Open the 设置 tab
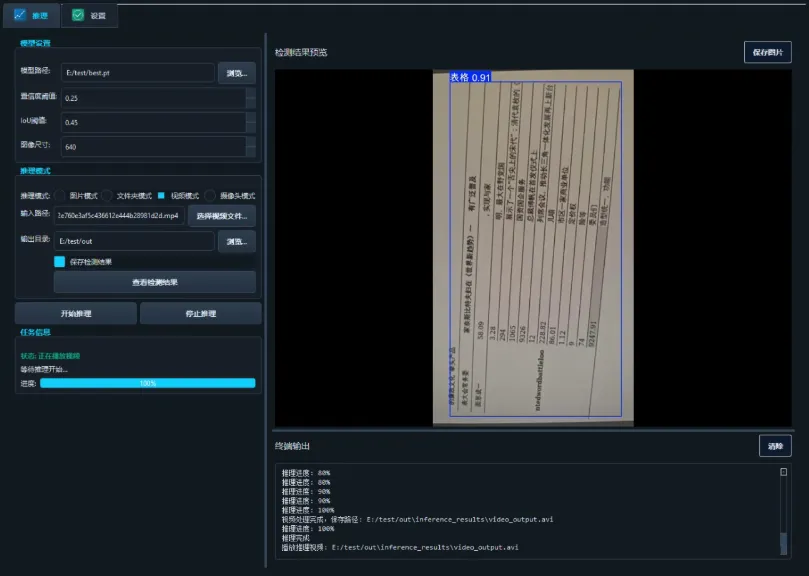Image resolution: width=809 pixels, height=576 pixels. click(x=89, y=15)
